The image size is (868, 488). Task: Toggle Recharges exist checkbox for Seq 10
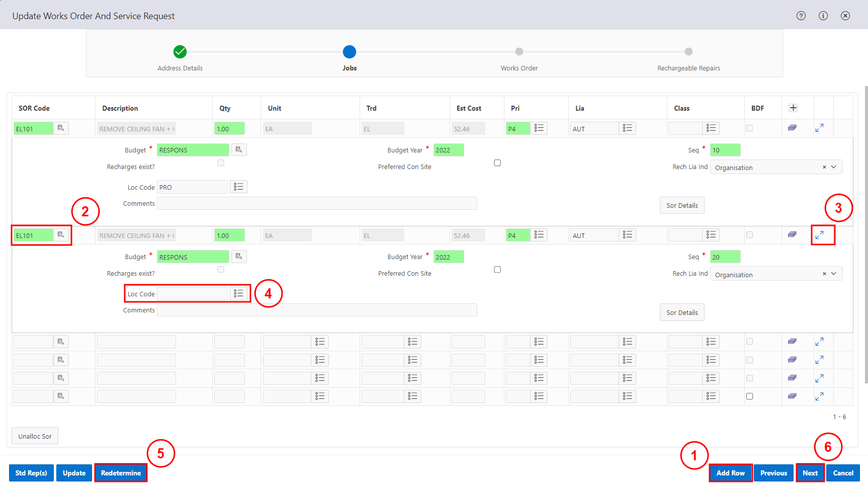[221, 163]
